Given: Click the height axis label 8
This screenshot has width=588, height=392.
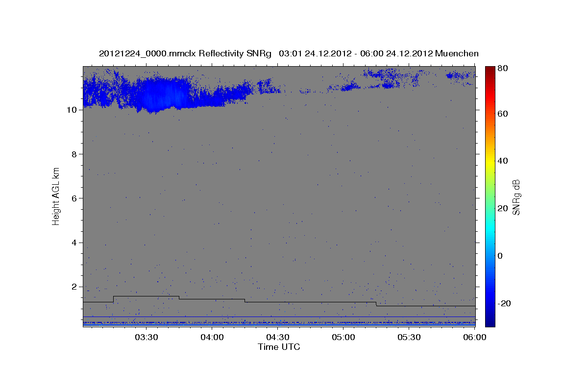Looking at the screenshot, I should pyautogui.click(x=74, y=154).
